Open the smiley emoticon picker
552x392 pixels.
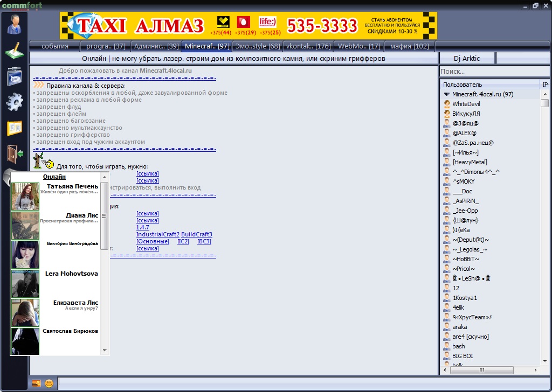coord(49,383)
